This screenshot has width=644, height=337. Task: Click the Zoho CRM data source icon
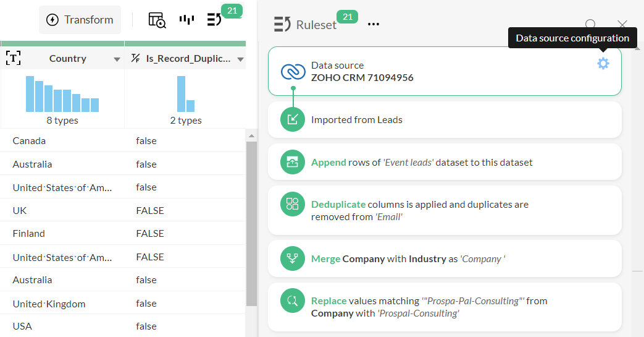293,72
